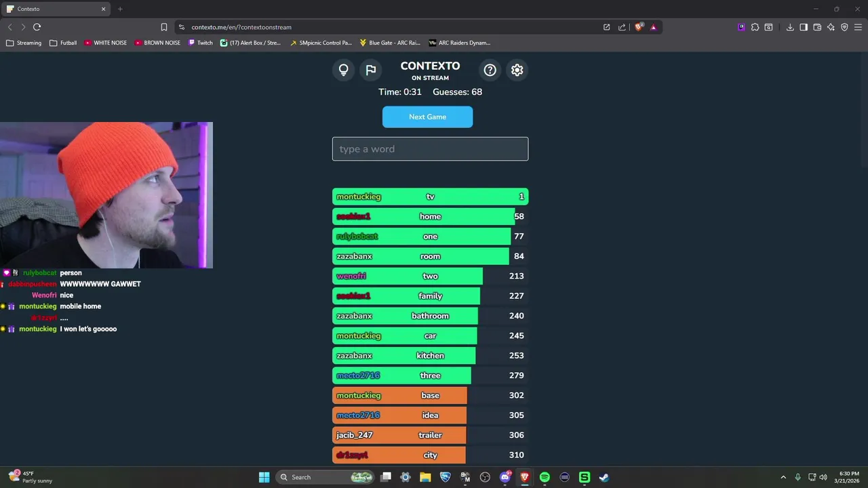868x488 pixels.
Task: Open the Alert Box bookmark
Action: point(250,43)
